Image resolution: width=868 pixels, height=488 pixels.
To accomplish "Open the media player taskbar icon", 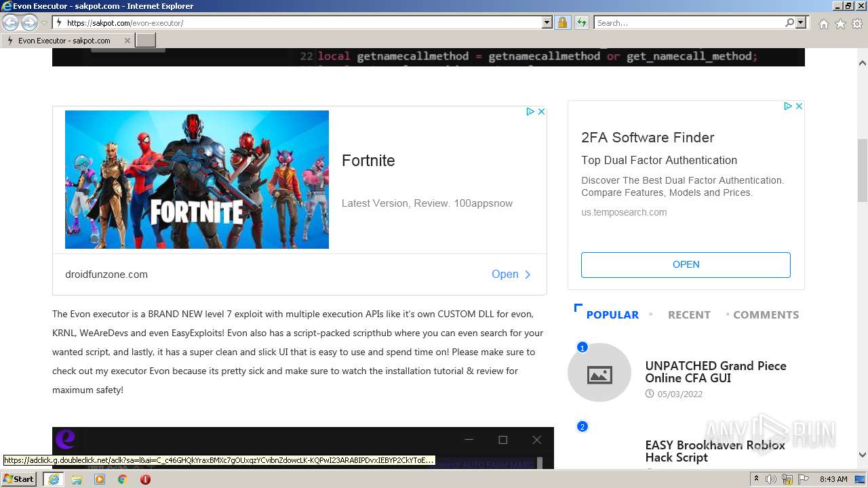I will click(100, 479).
